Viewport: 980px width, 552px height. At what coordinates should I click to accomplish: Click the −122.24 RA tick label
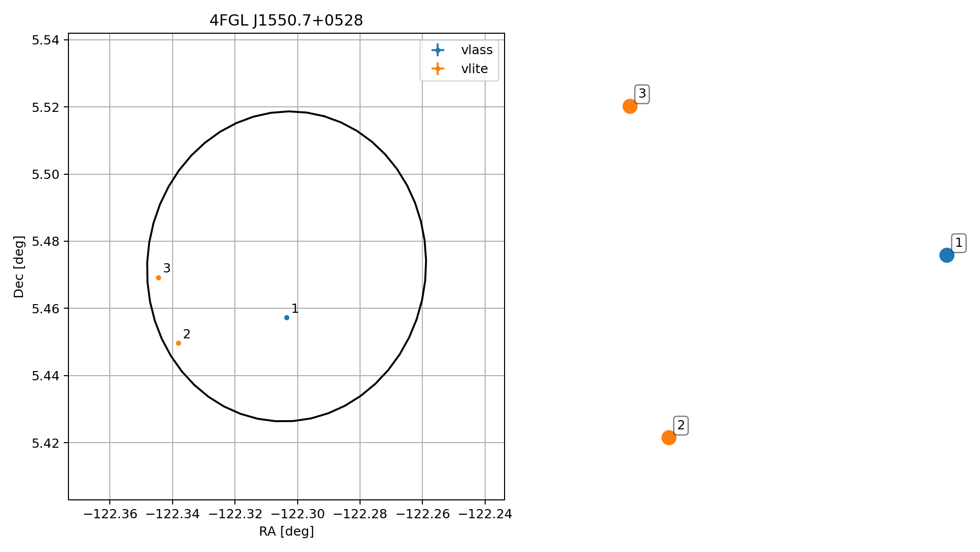[x=485, y=514]
